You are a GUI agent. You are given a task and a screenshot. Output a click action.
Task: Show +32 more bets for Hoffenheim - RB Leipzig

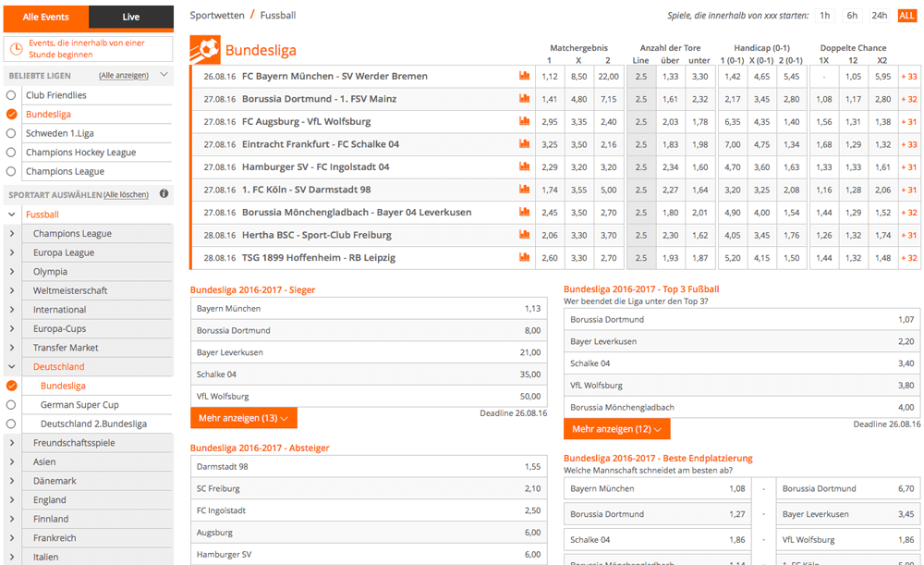[908, 258]
